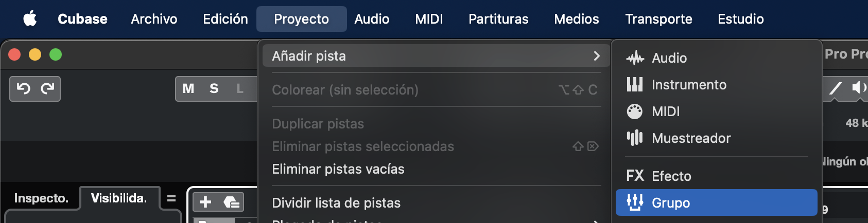Click the add track plus icon
Screen dimensions: 868x223
pos(205,202)
